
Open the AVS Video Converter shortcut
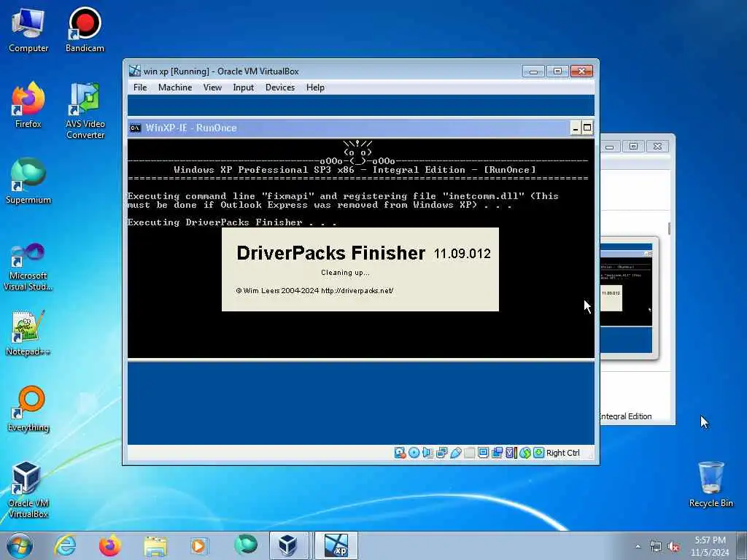[x=85, y=111]
